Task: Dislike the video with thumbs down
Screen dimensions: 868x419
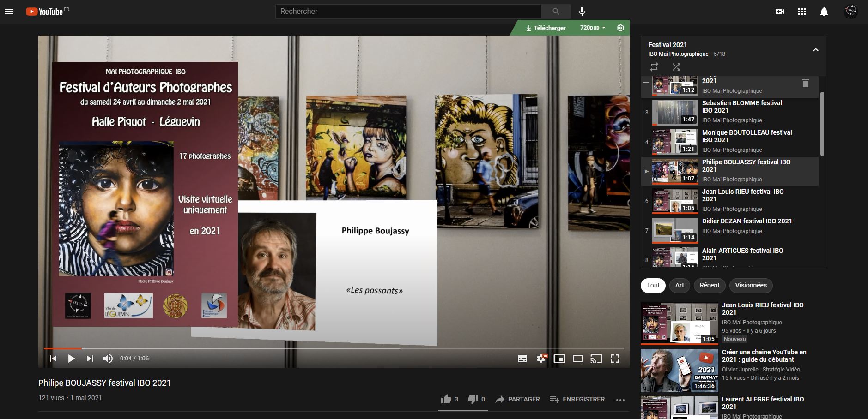Action: point(473,399)
